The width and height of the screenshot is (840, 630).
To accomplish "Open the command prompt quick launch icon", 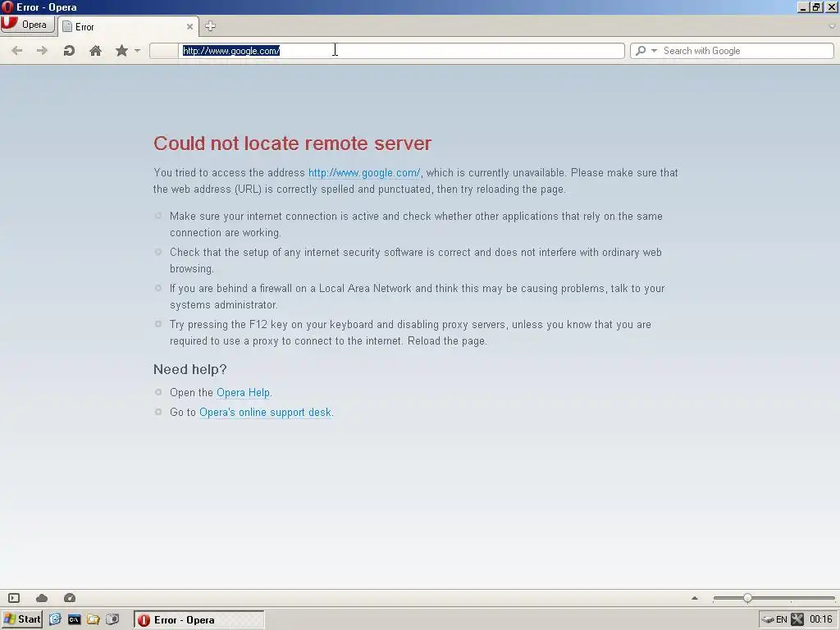I will tap(74, 619).
